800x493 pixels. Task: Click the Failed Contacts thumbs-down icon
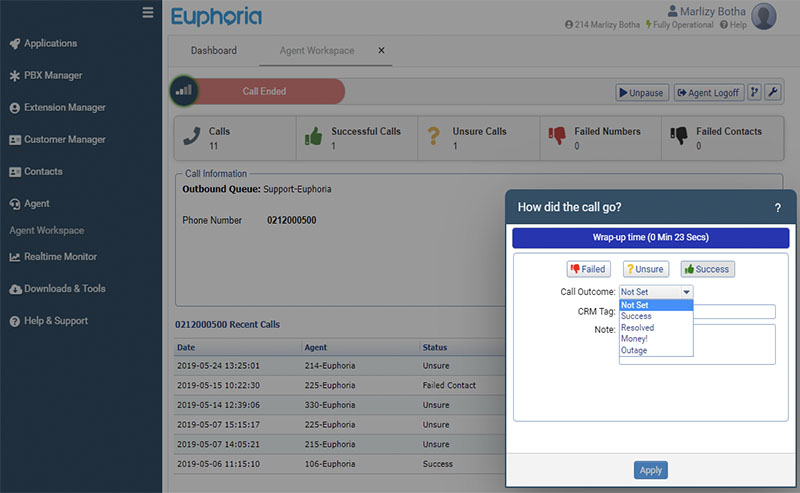pos(679,136)
